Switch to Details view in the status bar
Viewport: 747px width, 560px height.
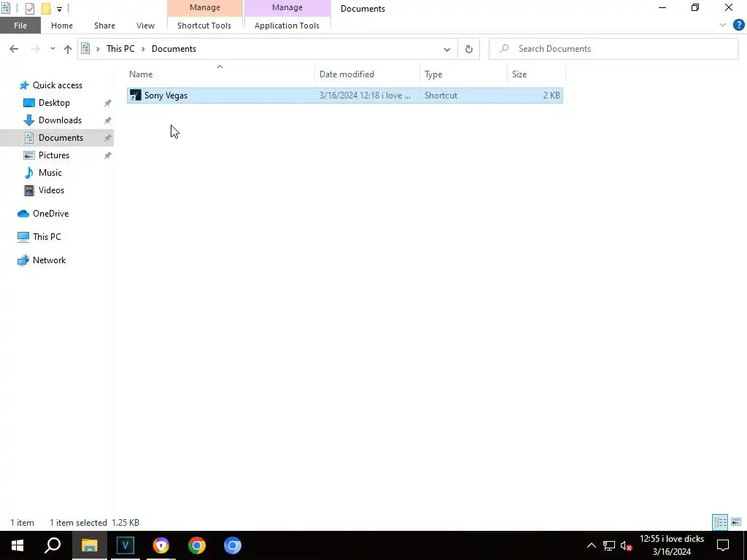720,522
